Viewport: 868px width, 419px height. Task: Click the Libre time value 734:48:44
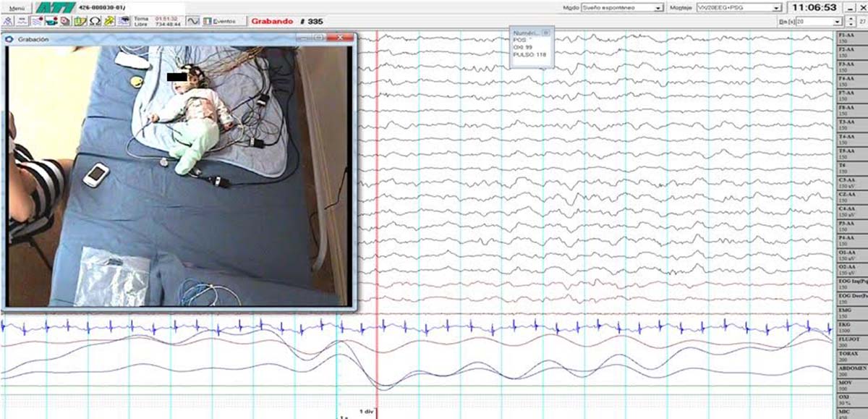[167, 24]
